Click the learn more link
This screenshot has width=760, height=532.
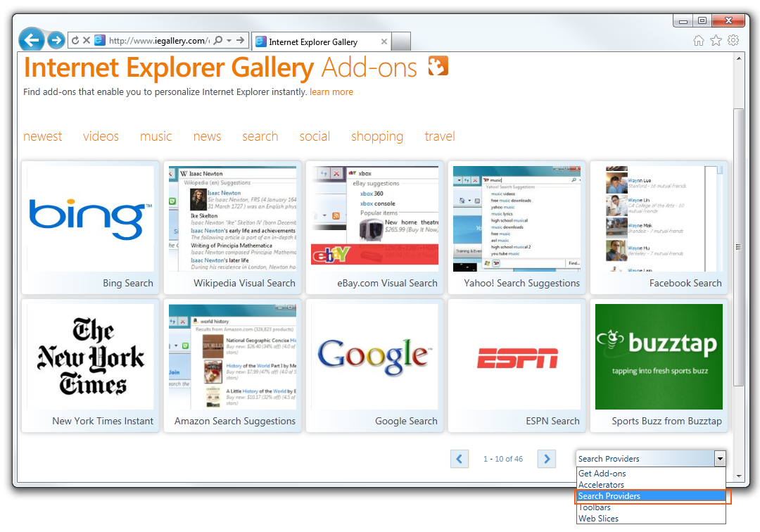pos(331,92)
